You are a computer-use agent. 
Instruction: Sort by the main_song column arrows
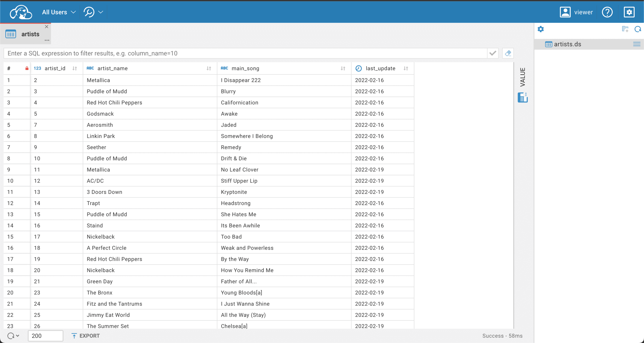tap(343, 68)
